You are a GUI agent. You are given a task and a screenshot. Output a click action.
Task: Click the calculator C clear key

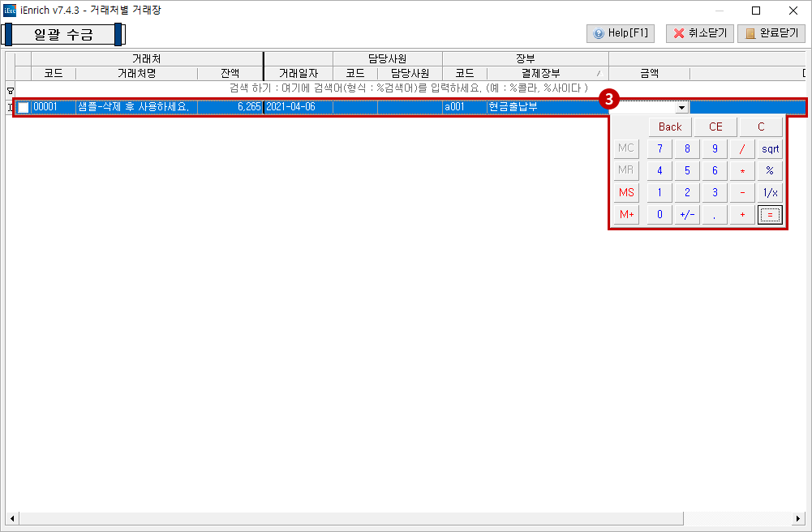761,127
